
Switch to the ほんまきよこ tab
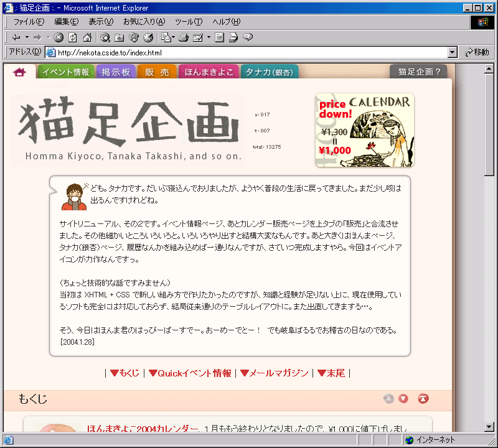coord(209,72)
